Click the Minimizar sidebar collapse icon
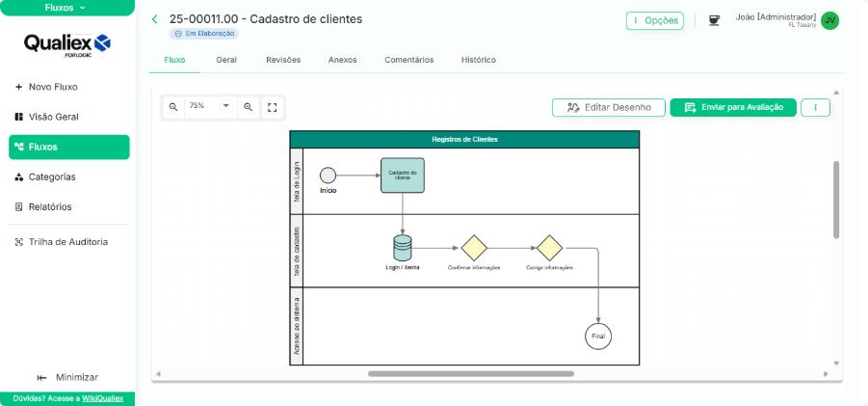 [42, 377]
